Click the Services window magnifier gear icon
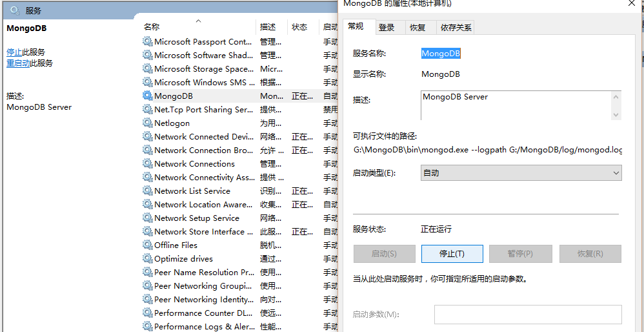 (15, 11)
